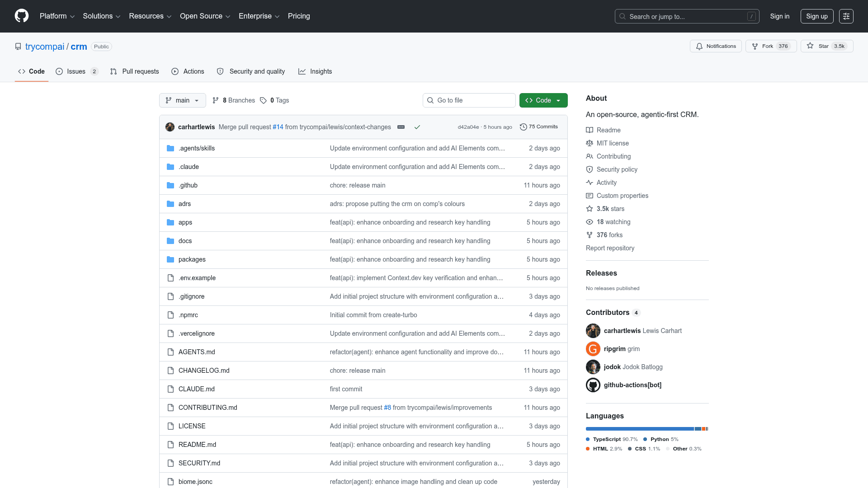Expand the Resources menu
The height and width of the screenshot is (488, 868).
pyautogui.click(x=150, y=16)
